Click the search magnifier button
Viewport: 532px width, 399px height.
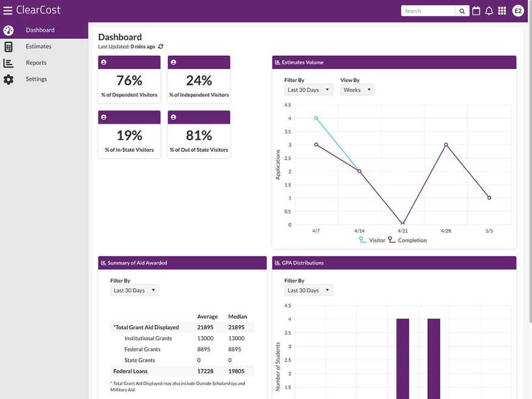pos(461,11)
